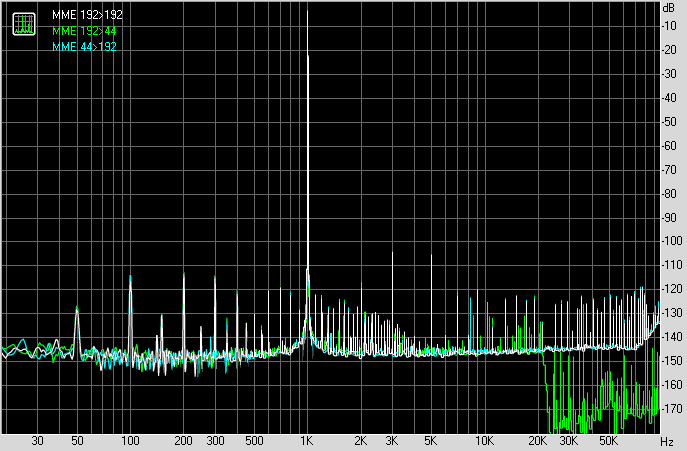Image resolution: width=687 pixels, height=451 pixels.
Task: Click the "Hz" axis unit label
Action: (x=666, y=441)
